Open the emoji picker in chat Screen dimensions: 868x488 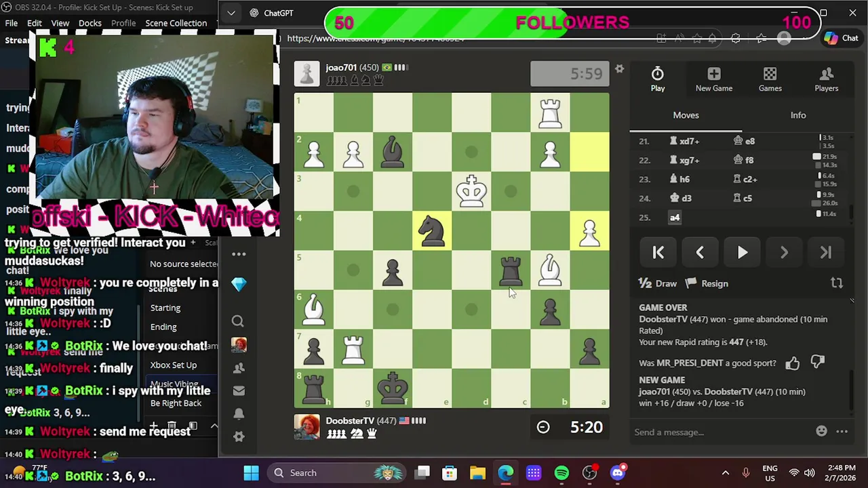pyautogui.click(x=821, y=431)
